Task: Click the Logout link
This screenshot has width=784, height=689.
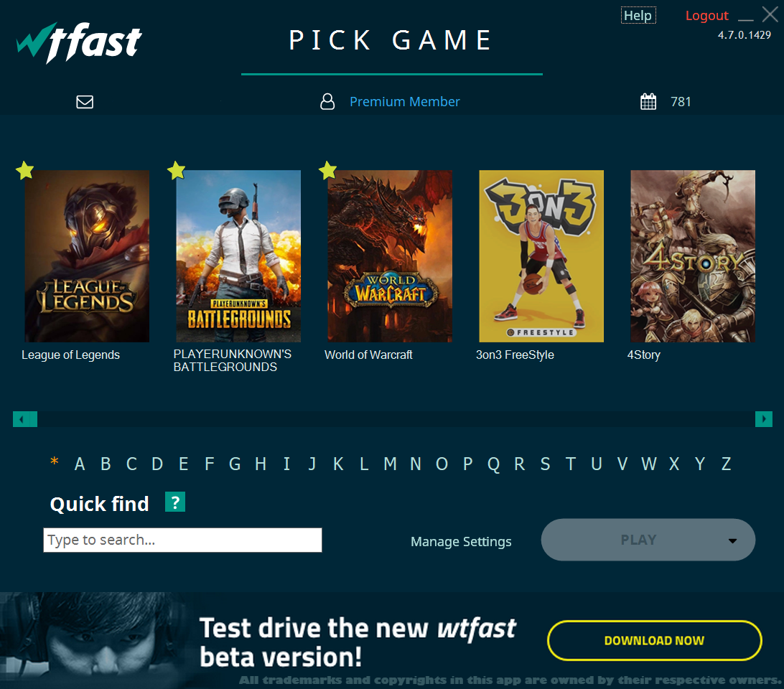Action: tap(706, 16)
